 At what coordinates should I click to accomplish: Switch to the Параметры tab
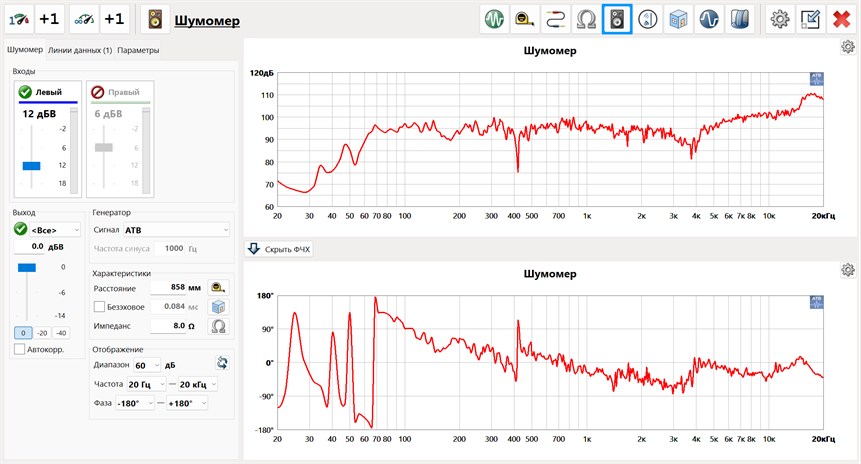(x=138, y=50)
